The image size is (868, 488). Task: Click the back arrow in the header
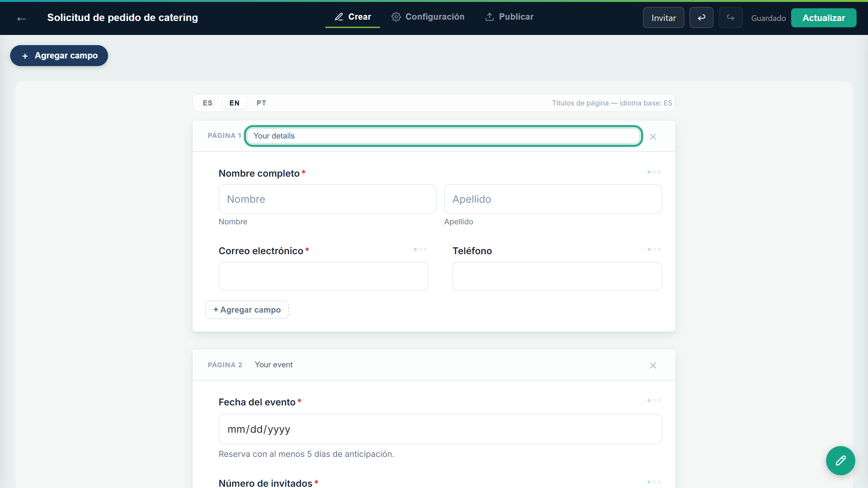[x=22, y=18]
